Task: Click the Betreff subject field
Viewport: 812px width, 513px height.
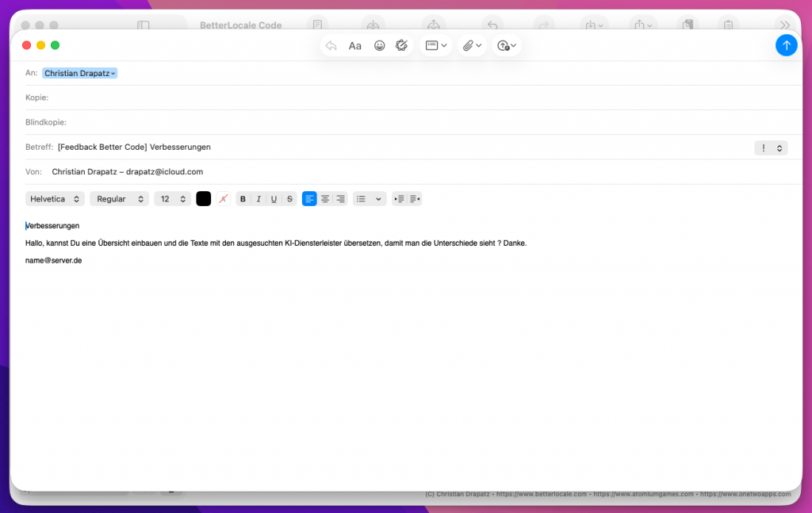Action: (396, 147)
